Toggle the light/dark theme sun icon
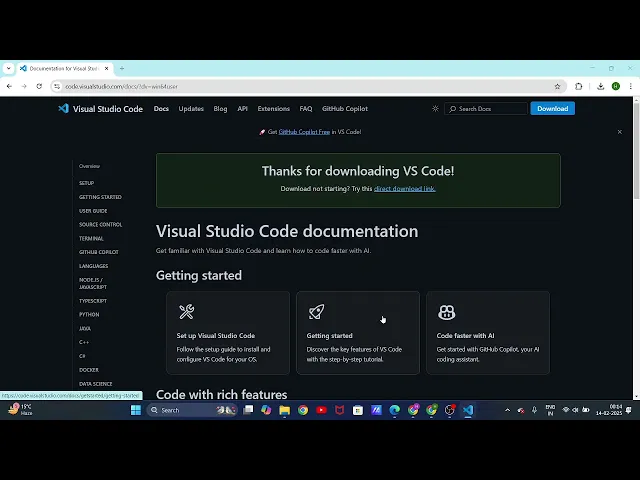640x480 pixels. [x=435, y=109]
